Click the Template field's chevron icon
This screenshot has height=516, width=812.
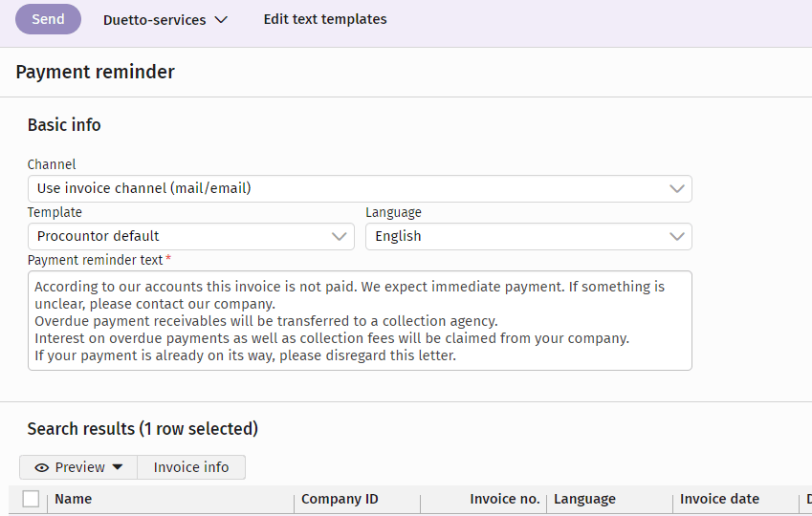tap(340, 236)
